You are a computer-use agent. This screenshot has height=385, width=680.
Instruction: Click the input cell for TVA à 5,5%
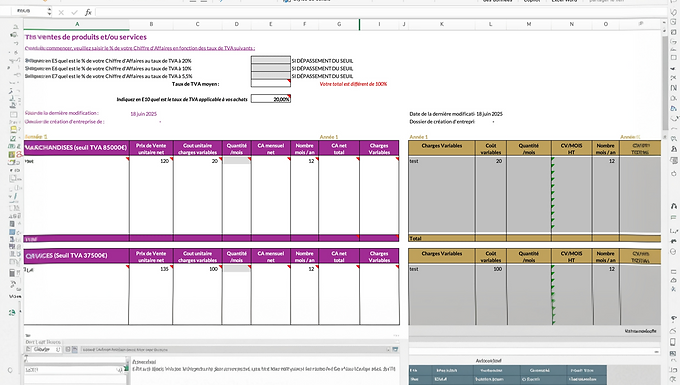[x=271, y=76]
